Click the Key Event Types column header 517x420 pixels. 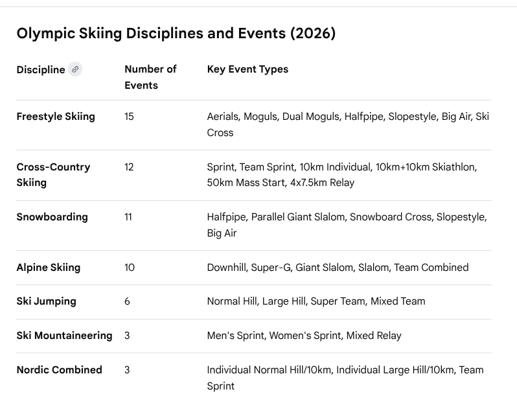tap(247, 69)
